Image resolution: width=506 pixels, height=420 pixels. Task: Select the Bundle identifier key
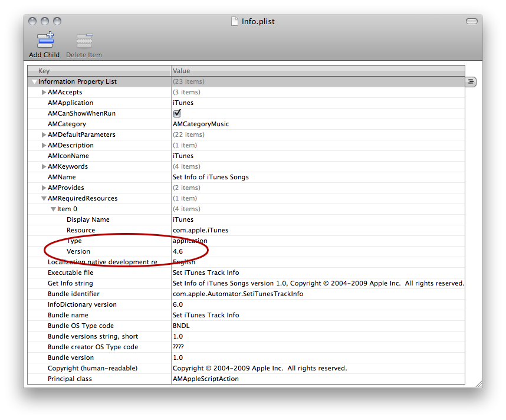coord(74,294)
